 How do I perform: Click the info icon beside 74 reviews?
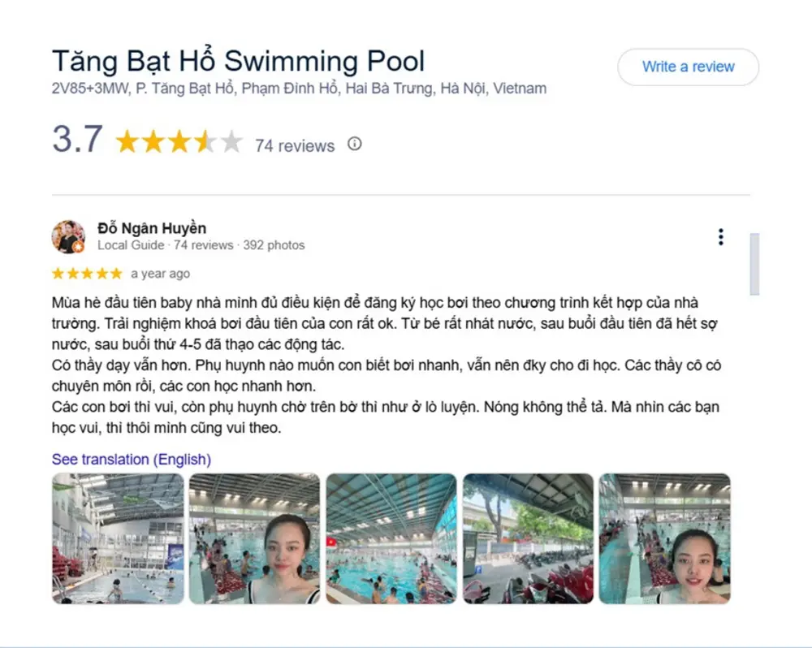[355, 144]
